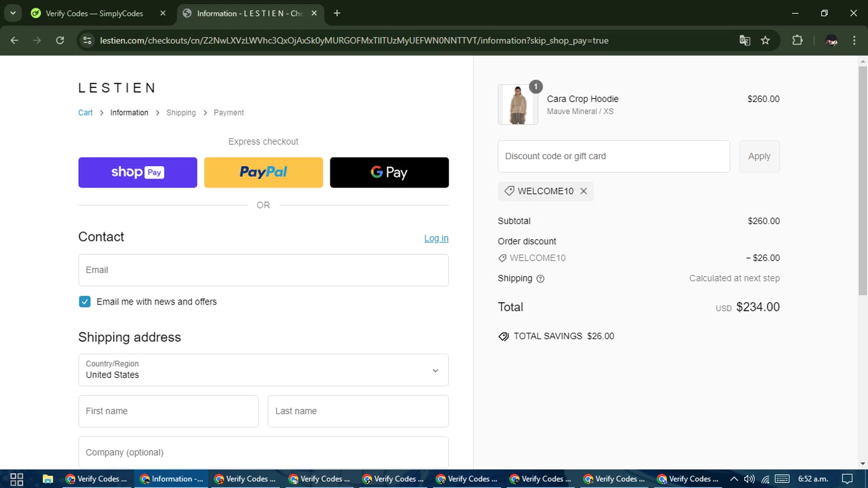The width and height of the screenshot is (868, 488).
Task: Click the page vertical scrollbar
Action: (863, 181)
